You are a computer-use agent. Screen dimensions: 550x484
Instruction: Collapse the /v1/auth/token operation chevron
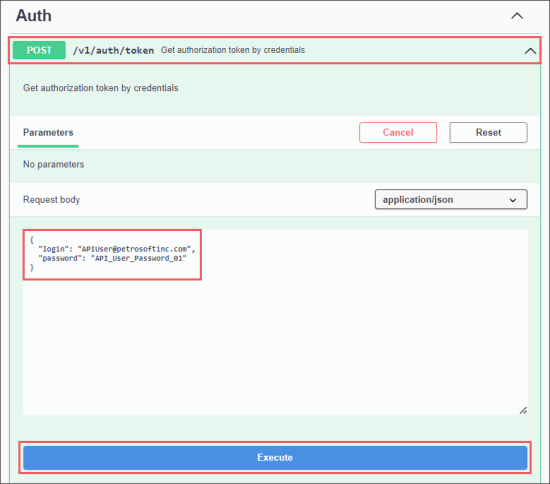[530, 51]
